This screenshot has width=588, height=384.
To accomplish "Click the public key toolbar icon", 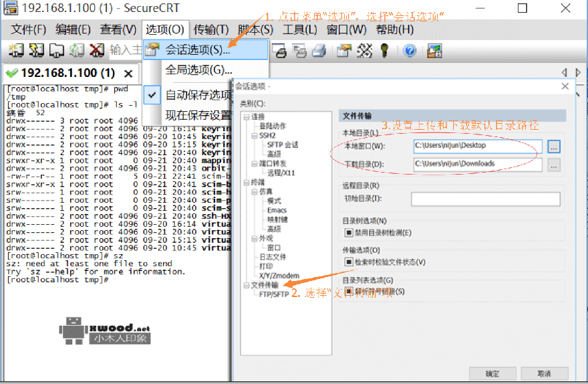I will pos(384,50).
